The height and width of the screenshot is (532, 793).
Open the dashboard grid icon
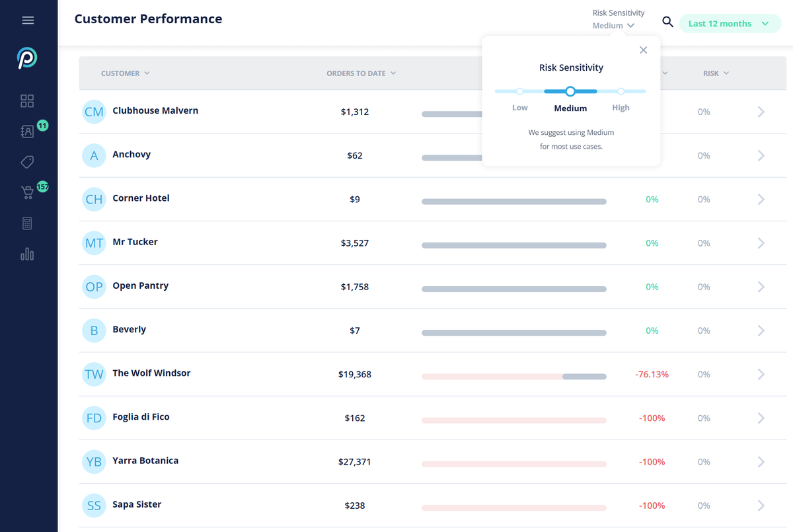click(27, 101)
